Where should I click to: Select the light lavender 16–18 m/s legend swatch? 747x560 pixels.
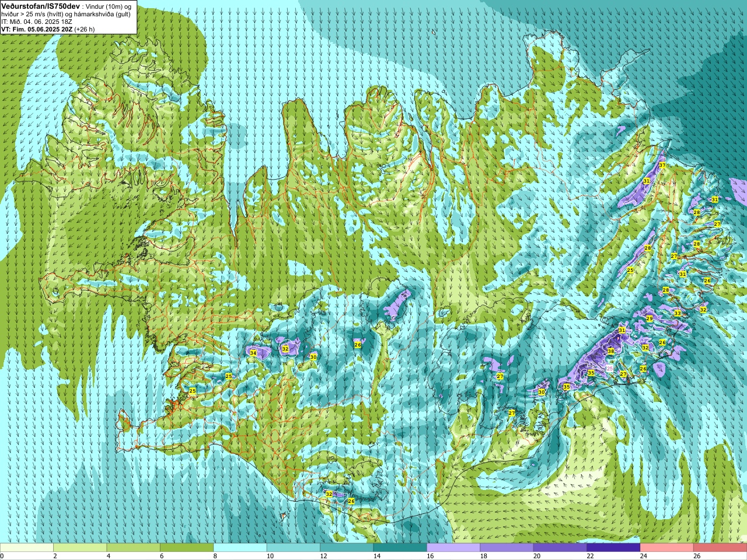[x=453, y=547]
